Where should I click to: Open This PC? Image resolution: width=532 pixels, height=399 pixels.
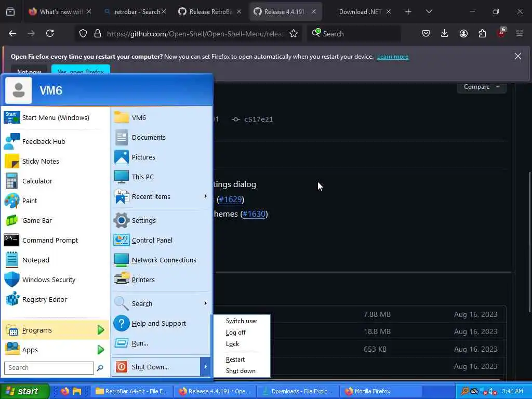pos(162,177)
